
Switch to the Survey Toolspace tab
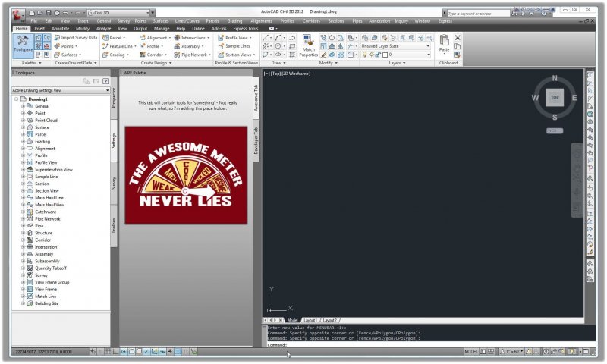(x=114, y=183)
